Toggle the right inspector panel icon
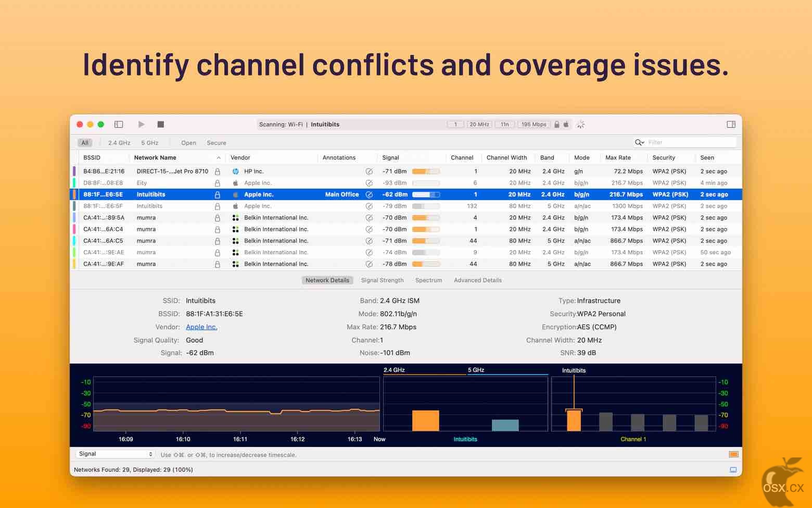Screen dimensions: 812x508 (731, 125)
